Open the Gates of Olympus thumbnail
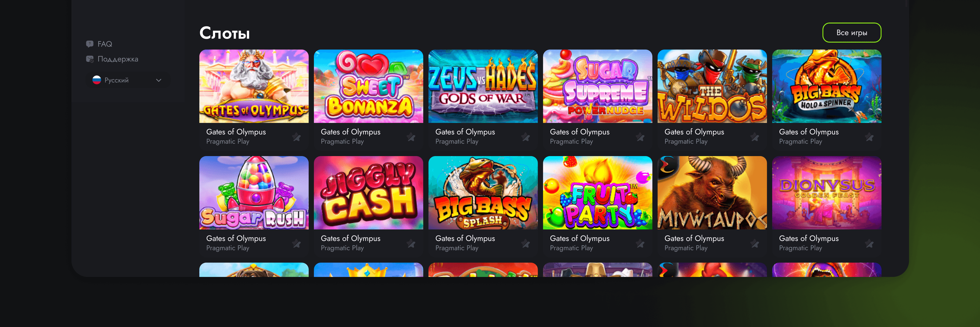This screenshot has width=980, height=327. (254, 86)
